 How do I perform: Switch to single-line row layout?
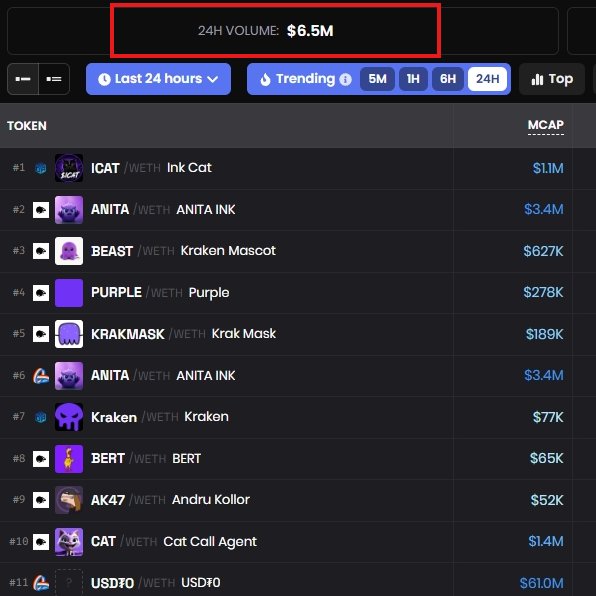(23, 79)
